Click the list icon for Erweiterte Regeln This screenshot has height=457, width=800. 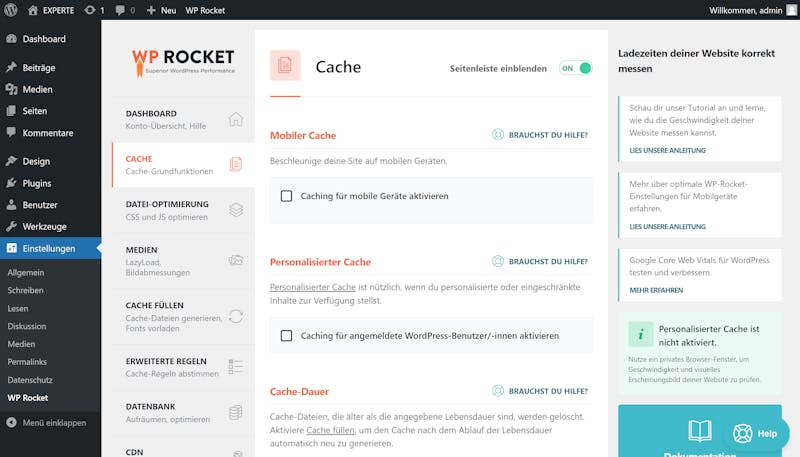pyautogui.click(x=236, y=366)
